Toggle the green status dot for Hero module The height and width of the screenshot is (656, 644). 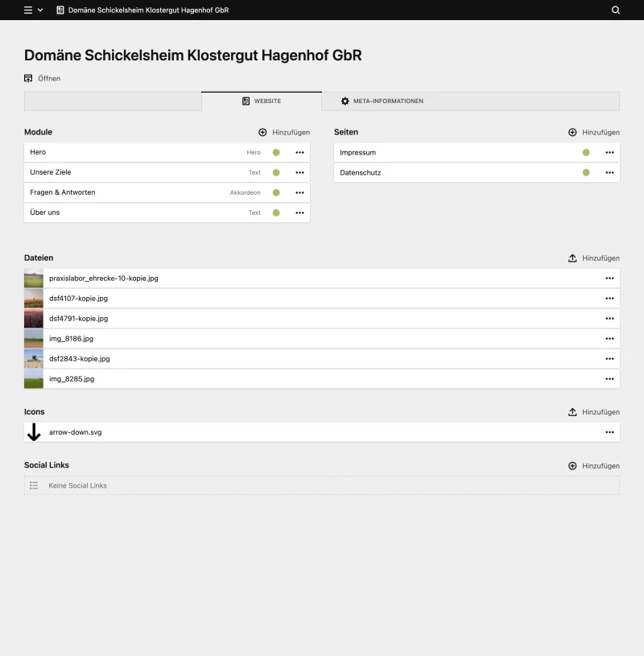click(275, 152)
